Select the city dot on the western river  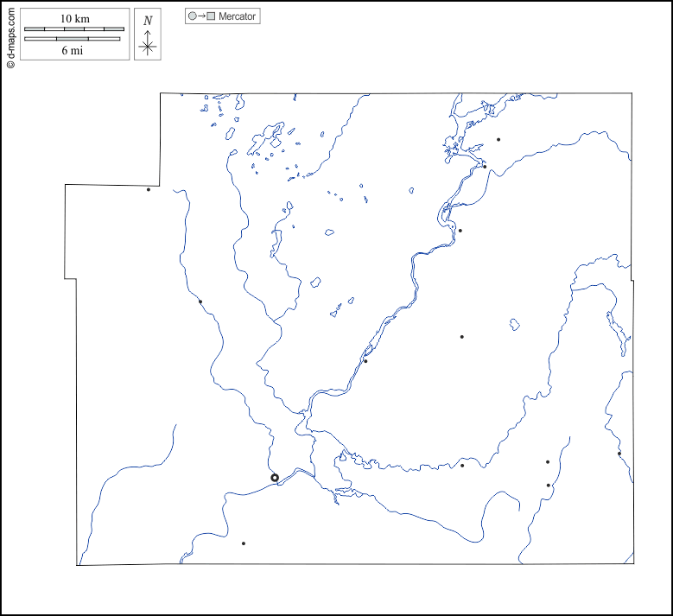200,302
